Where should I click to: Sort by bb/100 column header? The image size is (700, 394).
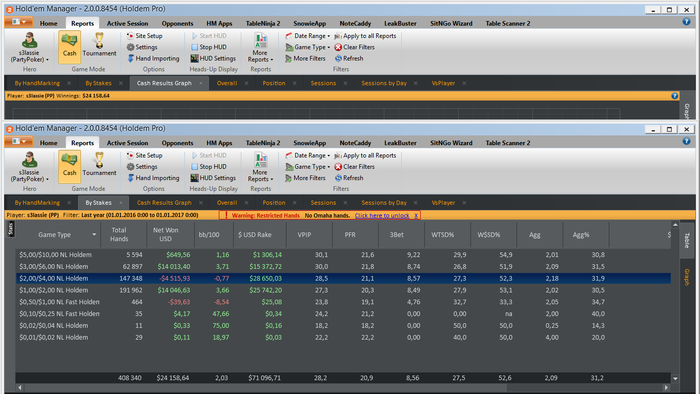[x=208, y=235]
